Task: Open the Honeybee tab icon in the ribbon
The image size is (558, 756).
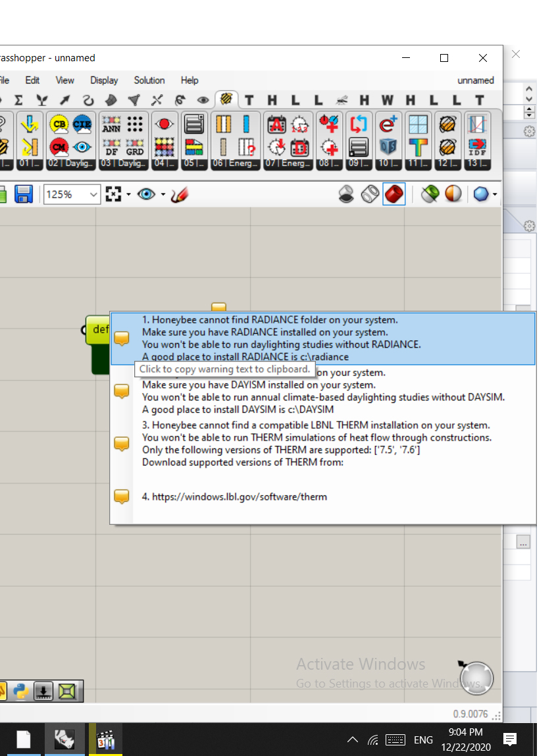Action: click(226, 99)
